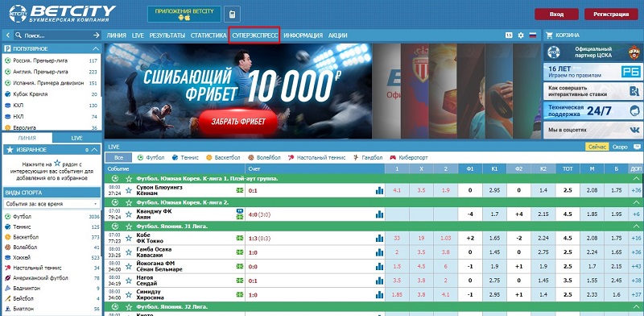Switch sidebar to the LIVE tab
This screenshot has width=644, height=316.
click(76, 138)
